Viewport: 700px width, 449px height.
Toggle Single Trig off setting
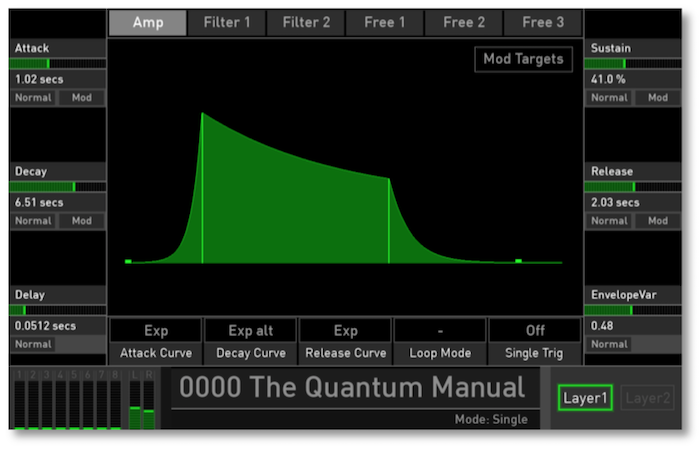(535, 331)
